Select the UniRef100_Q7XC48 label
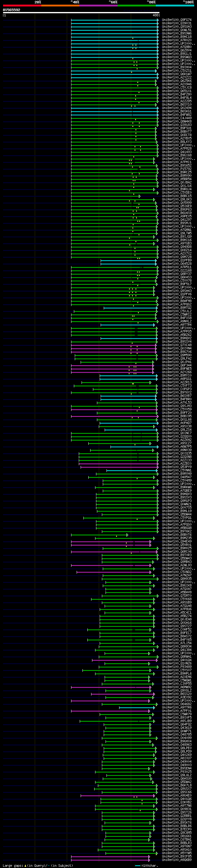 pos(177,345)
